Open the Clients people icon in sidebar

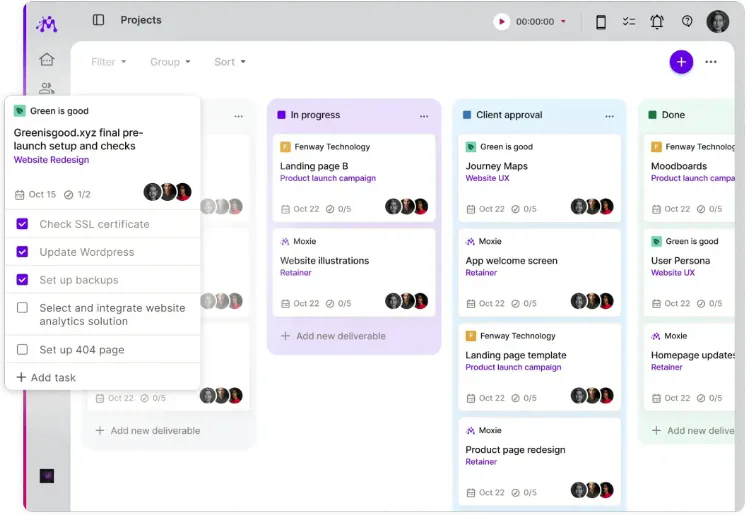pyautogui.click(x=47, y=88)
